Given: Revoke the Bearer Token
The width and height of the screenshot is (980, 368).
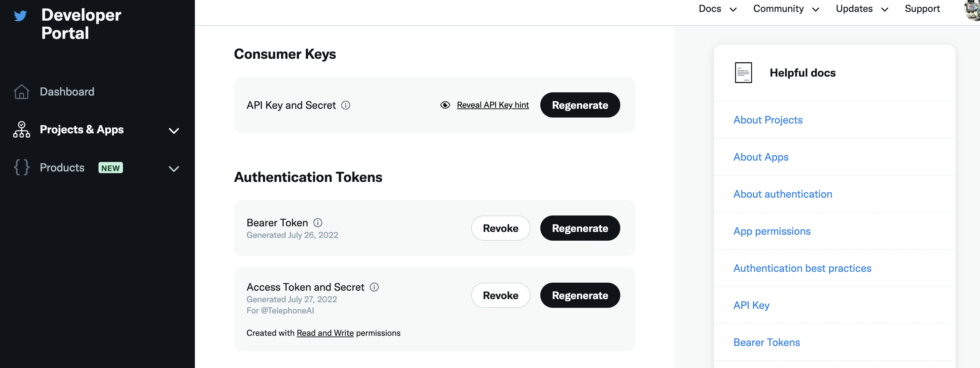Looking at the screenshot, I should tap(500, 228).
